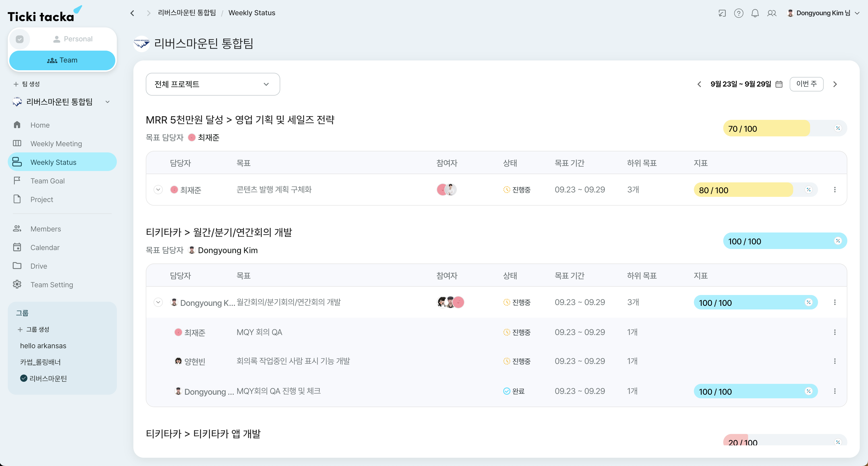Viewport: 868px width, 466px height.
Task: Click the calendar icon next to date range
Action: (779, 84)
